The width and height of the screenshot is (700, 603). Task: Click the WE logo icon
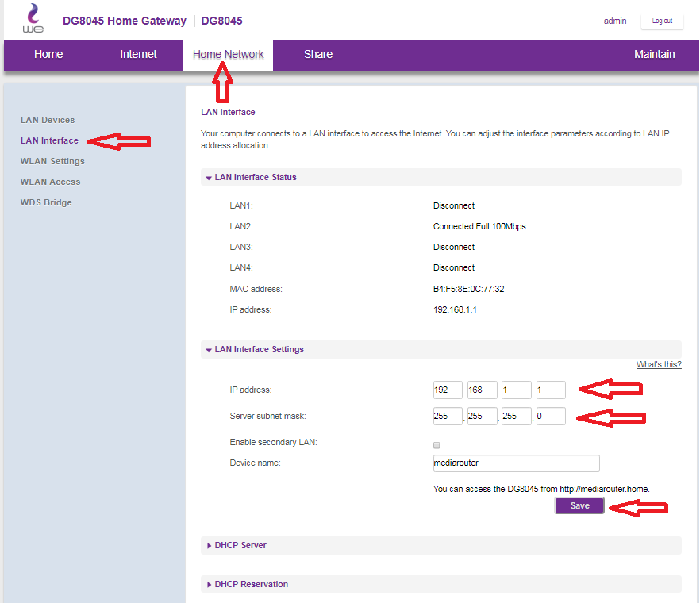pos(33,18)
